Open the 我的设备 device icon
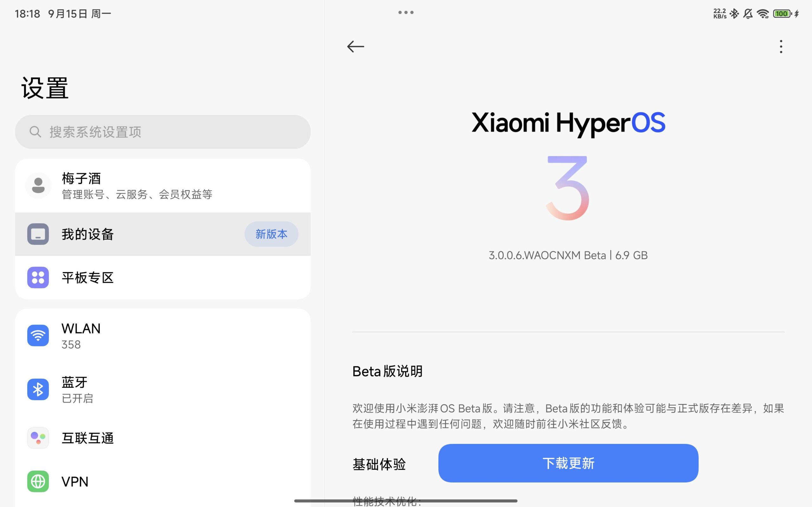Viewport: 812px width, 507px height. [38, 234]
